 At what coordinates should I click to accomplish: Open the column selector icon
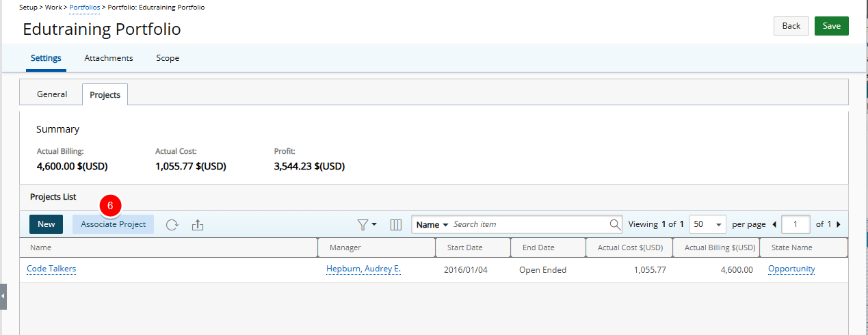395,224
